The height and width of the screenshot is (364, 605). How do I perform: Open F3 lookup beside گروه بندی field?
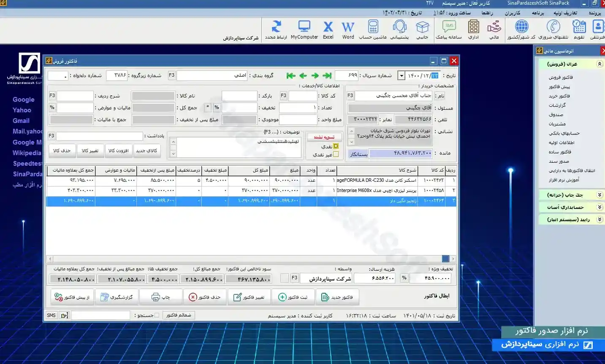coord(171,75)
